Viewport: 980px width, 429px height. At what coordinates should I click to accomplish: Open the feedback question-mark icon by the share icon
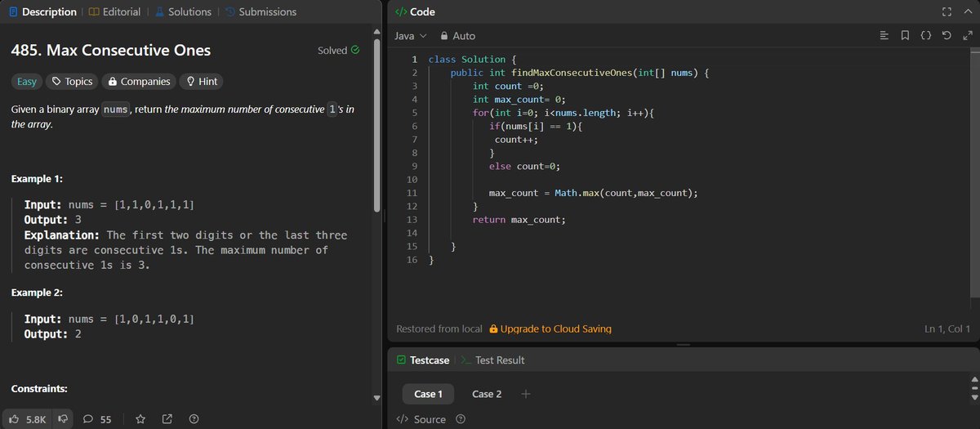(x=194, y=418)
